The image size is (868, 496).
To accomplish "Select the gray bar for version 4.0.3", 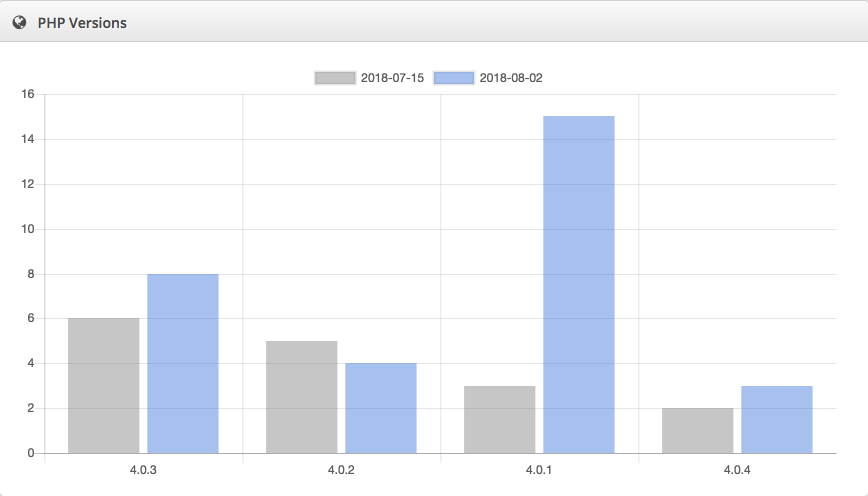I will 104,386.
